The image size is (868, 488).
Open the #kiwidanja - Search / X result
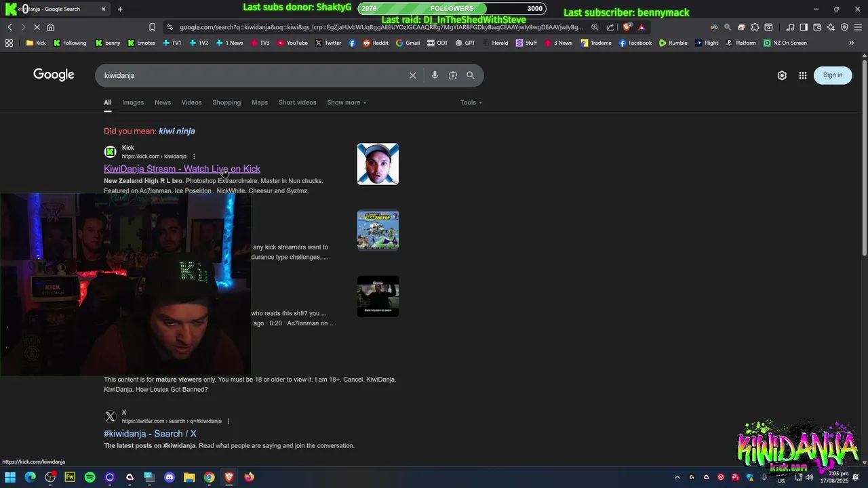[150, 434]
